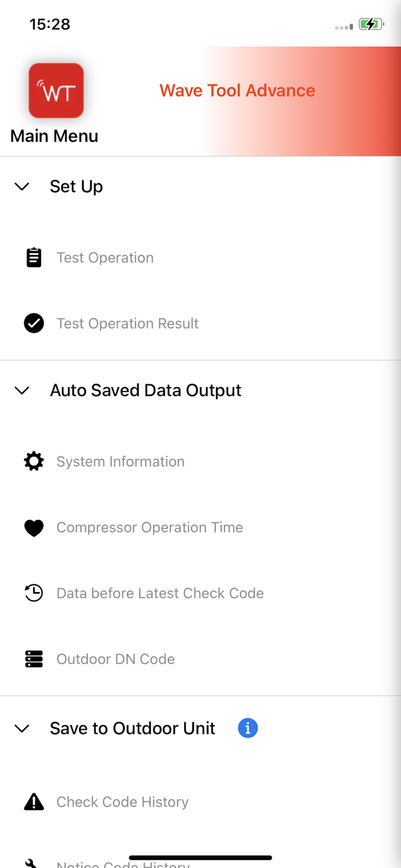Image resolution: width=401 pixels, height=868 pixels.
Task: Open info for Save to Outdoor Unit
Action: coord(248,728)
